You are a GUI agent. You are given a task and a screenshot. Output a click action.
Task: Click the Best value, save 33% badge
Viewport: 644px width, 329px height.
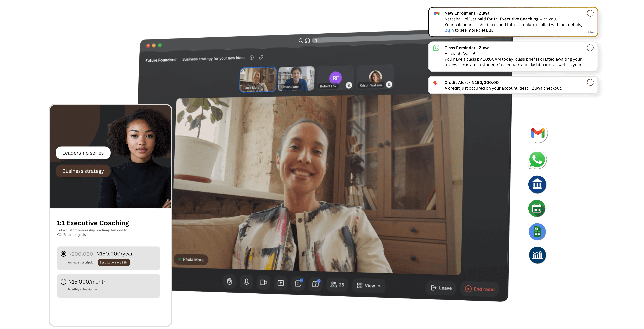point(114,263)
